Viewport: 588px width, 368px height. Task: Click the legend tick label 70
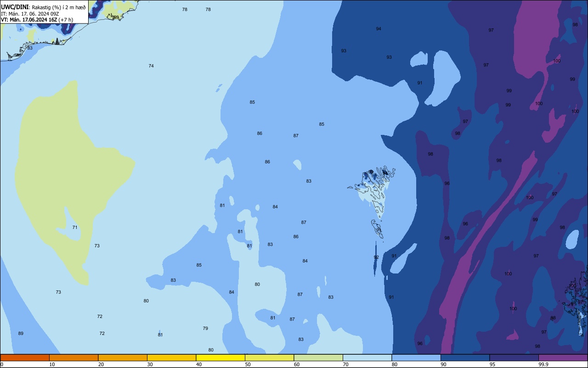345,364
